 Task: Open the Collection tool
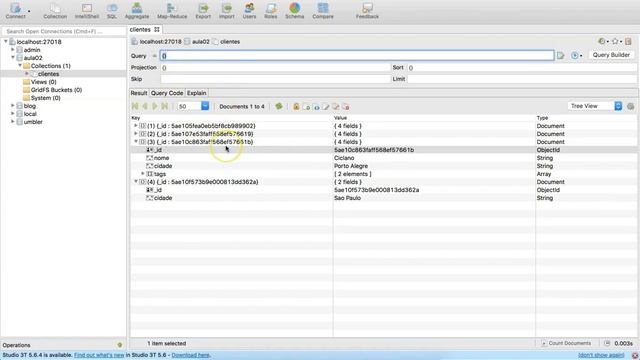click(55, 11)
